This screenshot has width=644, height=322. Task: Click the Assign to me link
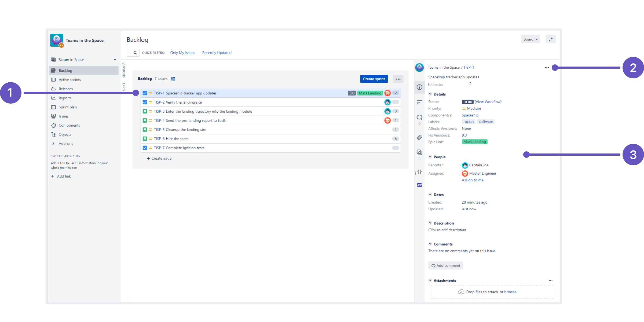tap(473, 180)
